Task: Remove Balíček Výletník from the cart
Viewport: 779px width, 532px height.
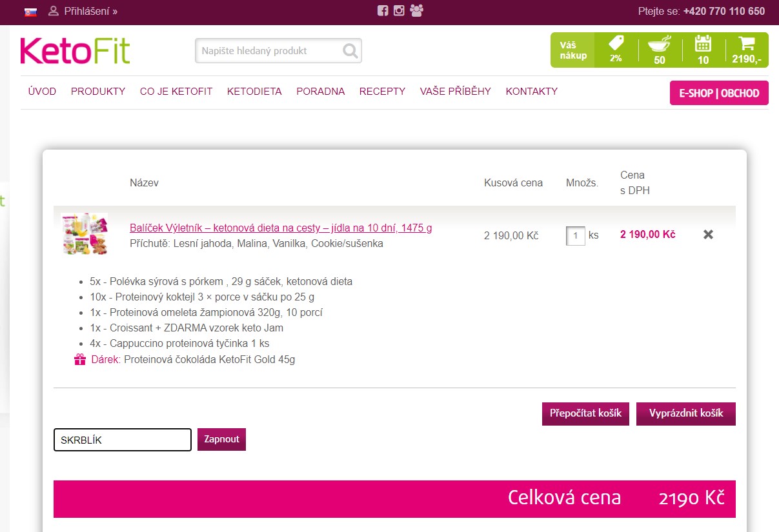Action: pyautogui.click(x=708, y=235)
